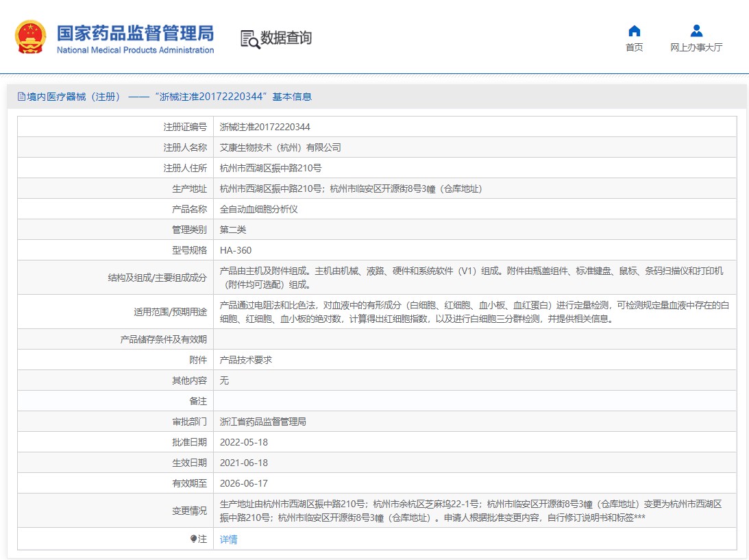Viewport: 749px width, 560px height.
Task: Click the user icon above 网上办事大厅
Action: point(696,31)
